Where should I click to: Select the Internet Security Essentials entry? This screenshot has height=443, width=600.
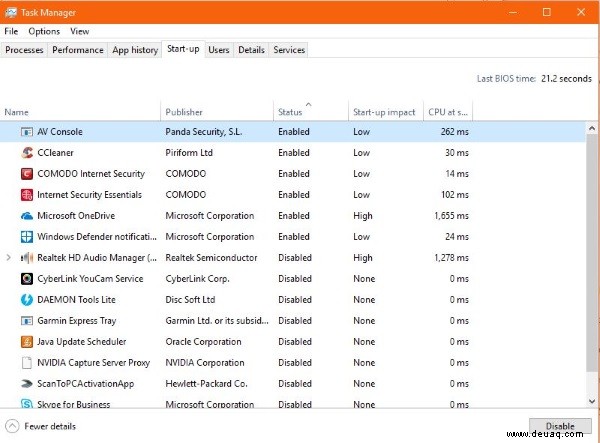[x=90, y=195]
